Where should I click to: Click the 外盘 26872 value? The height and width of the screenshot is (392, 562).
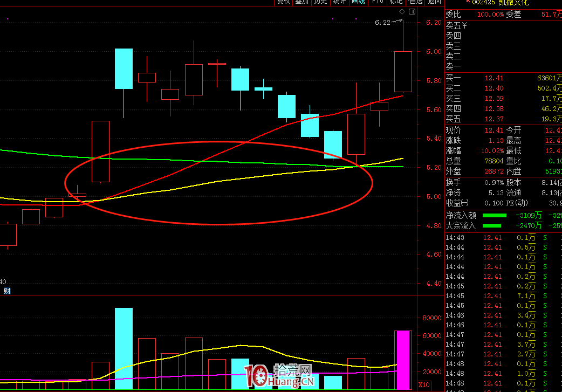click(x=494, y=171)
